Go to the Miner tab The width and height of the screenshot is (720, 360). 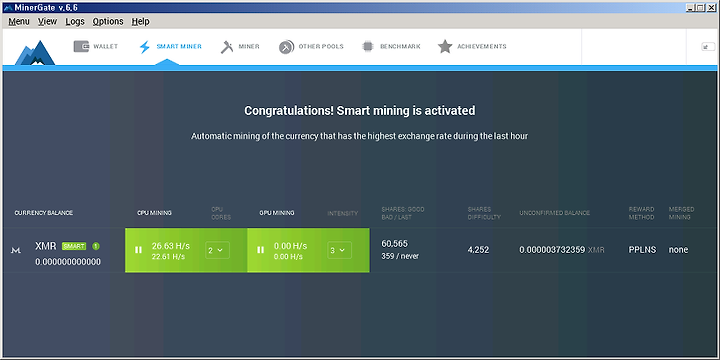(249, 46)
